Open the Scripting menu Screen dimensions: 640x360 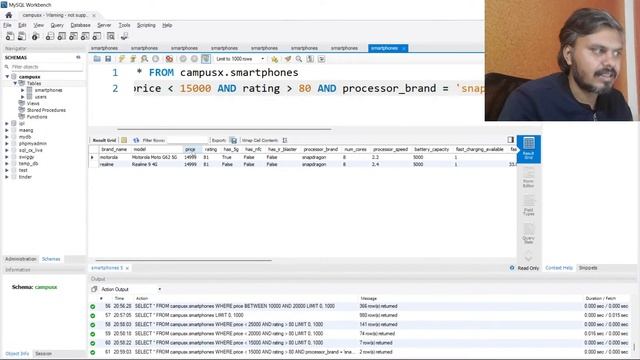(146, 25)
